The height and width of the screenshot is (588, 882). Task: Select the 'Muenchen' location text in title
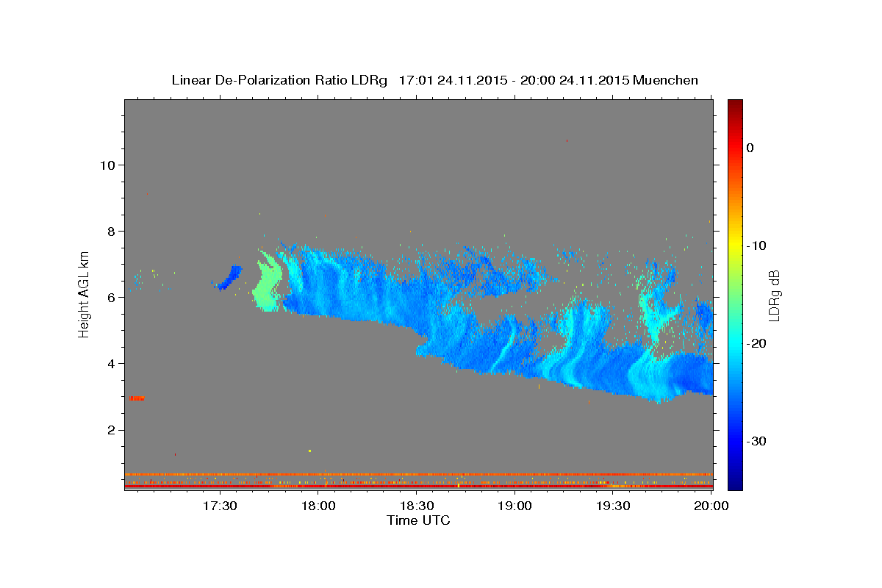tap(666, 80)
